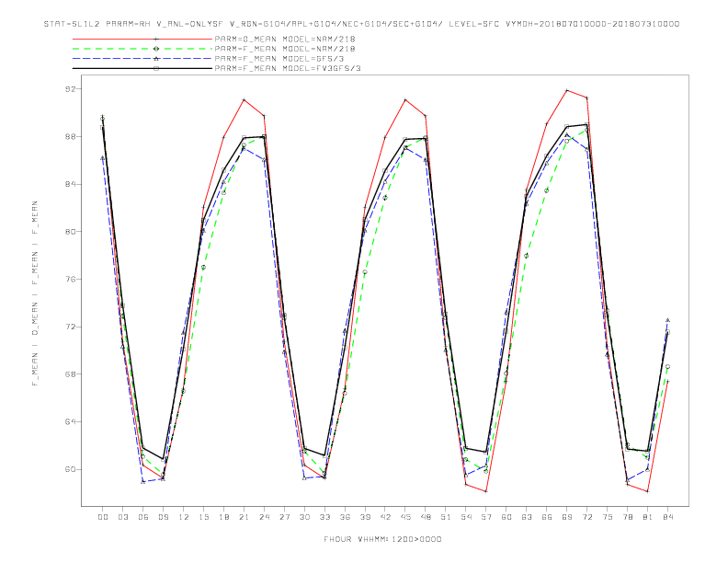Click y-axis tick value 92

tap(71, 88)
